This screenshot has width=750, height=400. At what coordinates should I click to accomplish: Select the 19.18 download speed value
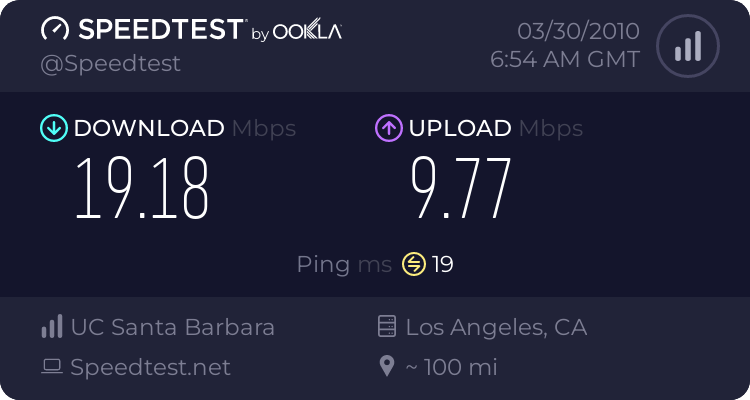(x=143, y=188)
